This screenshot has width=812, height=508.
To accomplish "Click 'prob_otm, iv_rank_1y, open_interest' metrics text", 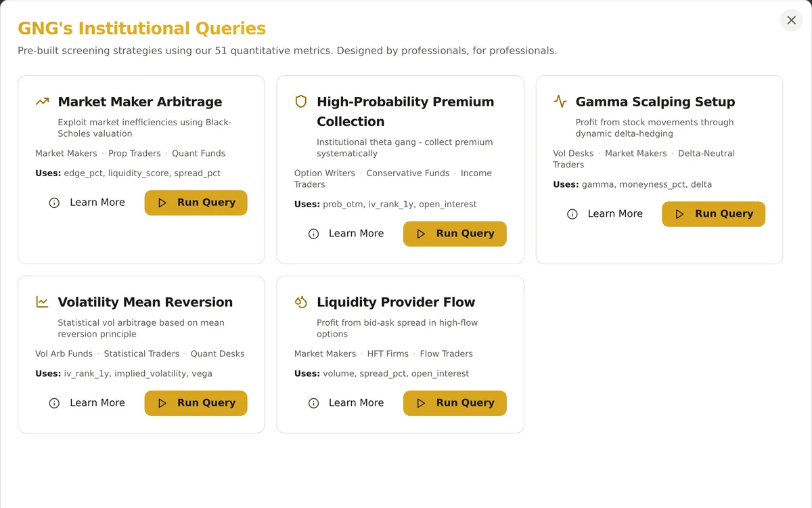I will pos(400,205).
